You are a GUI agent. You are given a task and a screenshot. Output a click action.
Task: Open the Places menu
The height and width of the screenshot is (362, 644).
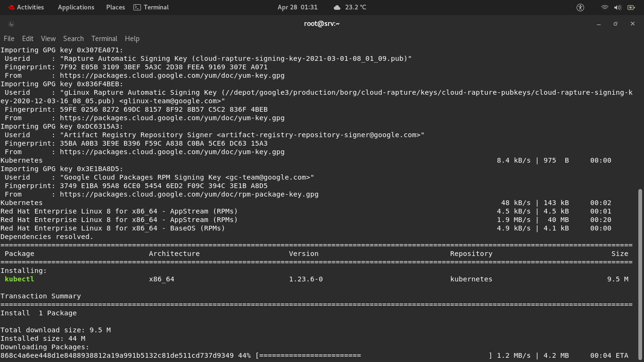(116, 7)
